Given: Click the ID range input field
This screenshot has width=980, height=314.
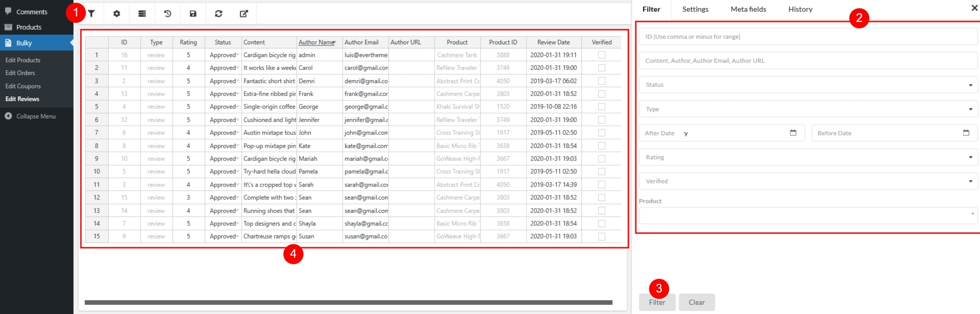Looking at the screenshot, I should tap(808, 37).
